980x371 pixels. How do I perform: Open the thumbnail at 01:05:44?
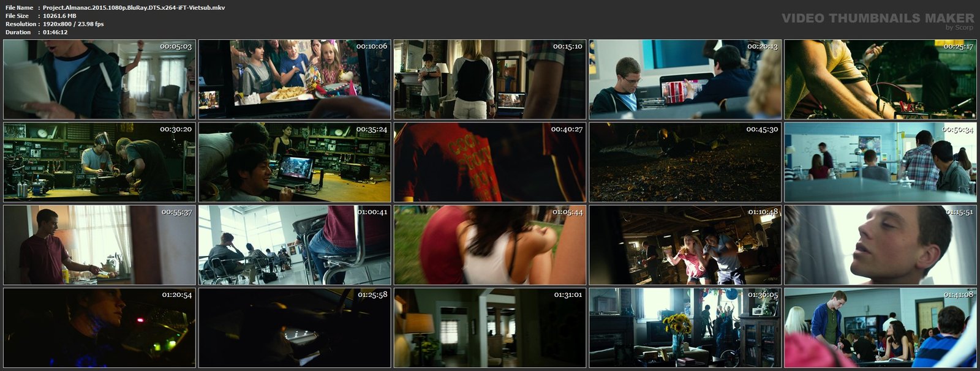(490, 245)
